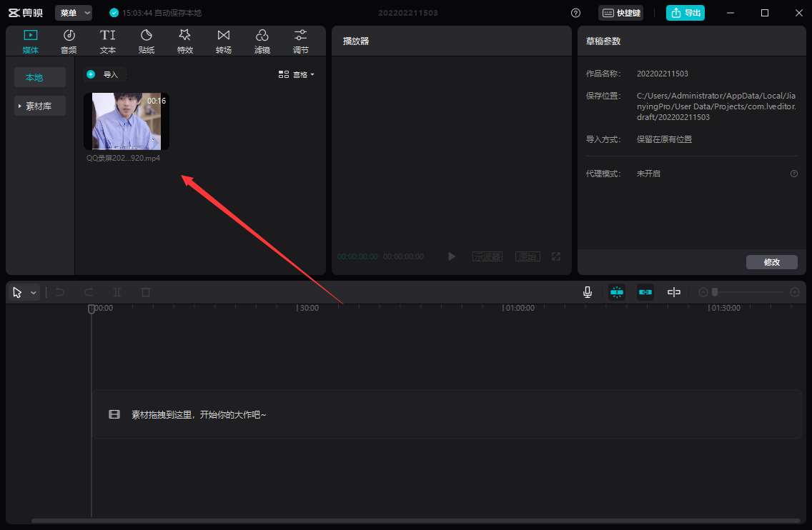Select the microphone voiceover recording tool
Viewport: 812px width, 530px height.
[587, 291]
